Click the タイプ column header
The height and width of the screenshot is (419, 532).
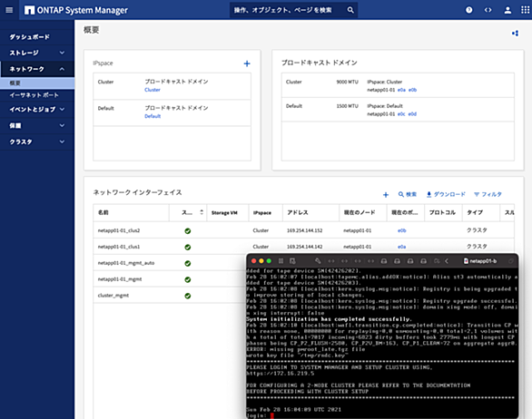point(481,212)
